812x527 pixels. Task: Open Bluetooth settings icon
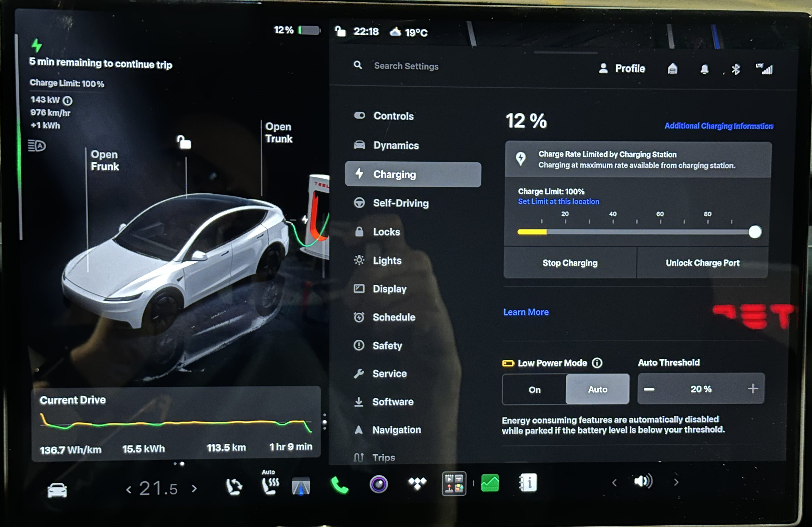point(736,69)
